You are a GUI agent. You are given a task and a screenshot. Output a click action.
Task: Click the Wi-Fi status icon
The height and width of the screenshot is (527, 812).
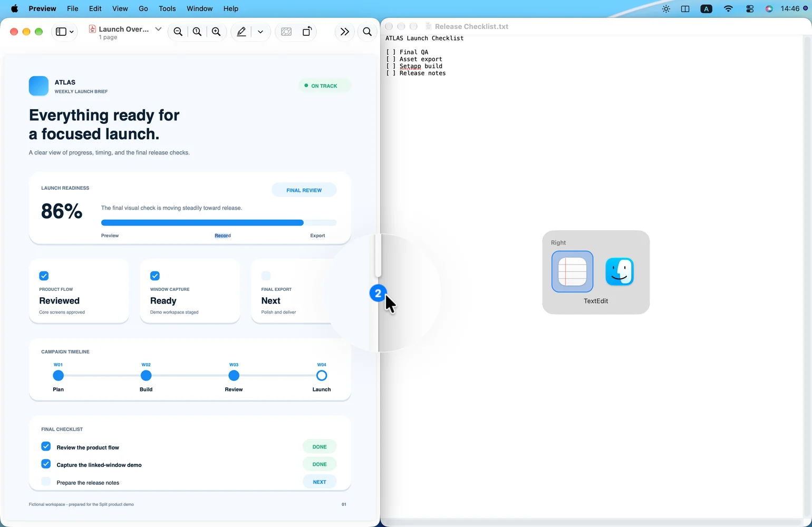coord(728,8)
